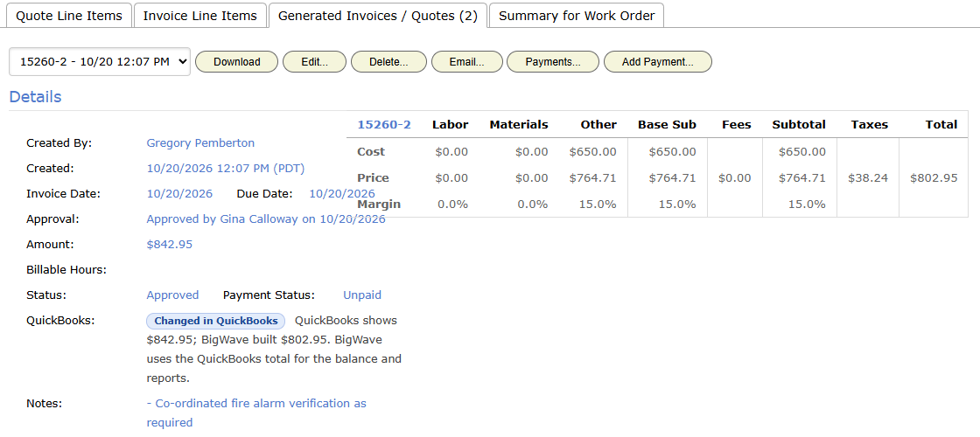Image resolution: width=980 pixels, height=437 pixels.
Task: Click the Total value $802.95
Action: [934, 178]
